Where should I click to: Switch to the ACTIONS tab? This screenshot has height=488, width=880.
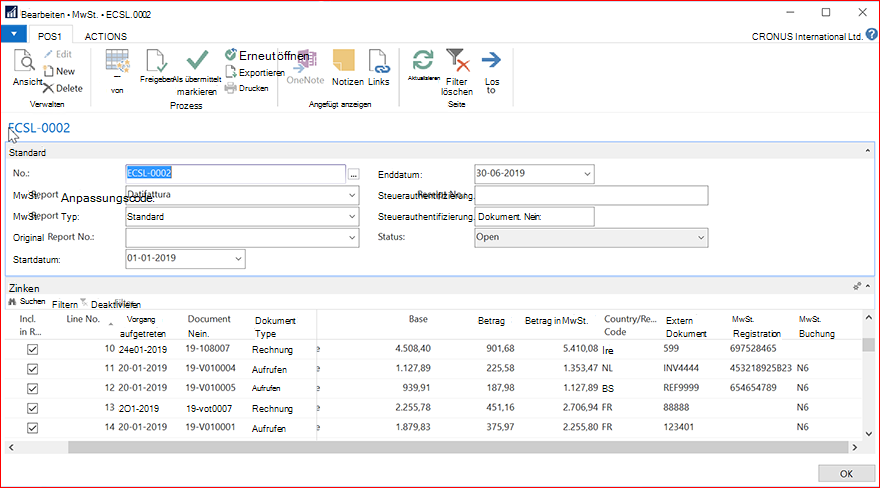[106, 36]
